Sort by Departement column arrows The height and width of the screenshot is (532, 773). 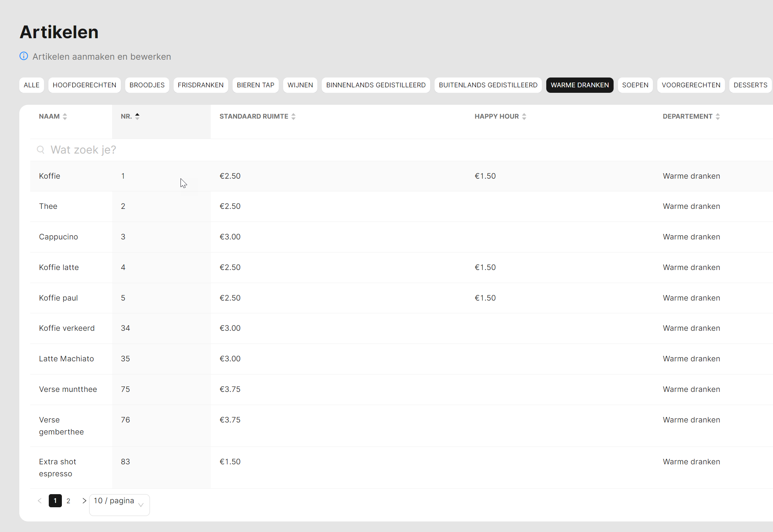click(718, 116)
